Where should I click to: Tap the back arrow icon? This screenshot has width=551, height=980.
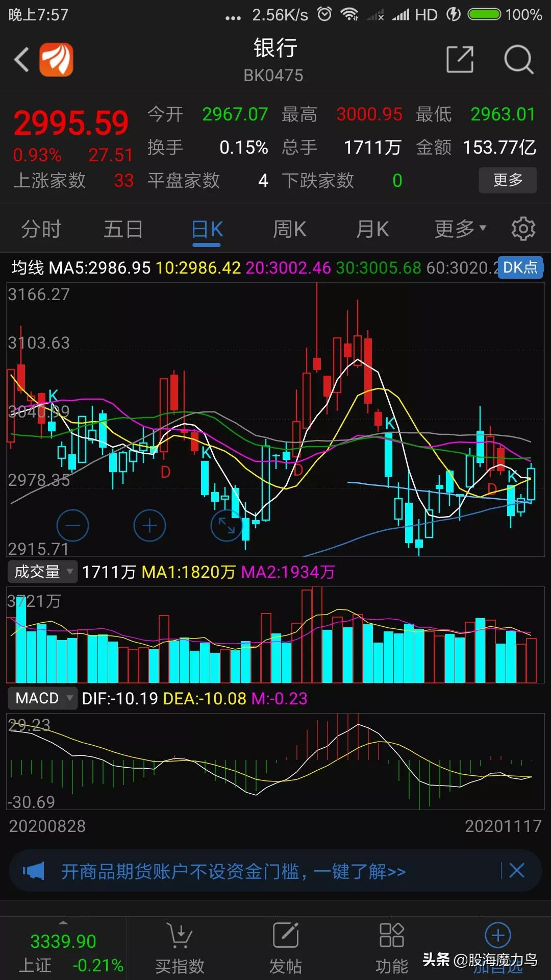[x=21, y=60]
